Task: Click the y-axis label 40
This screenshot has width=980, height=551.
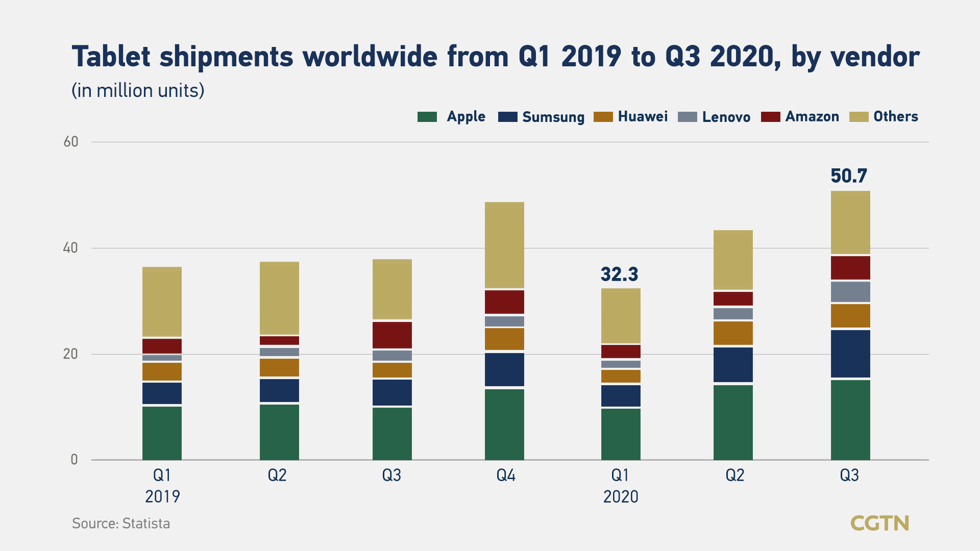Action: coord(70,248)
